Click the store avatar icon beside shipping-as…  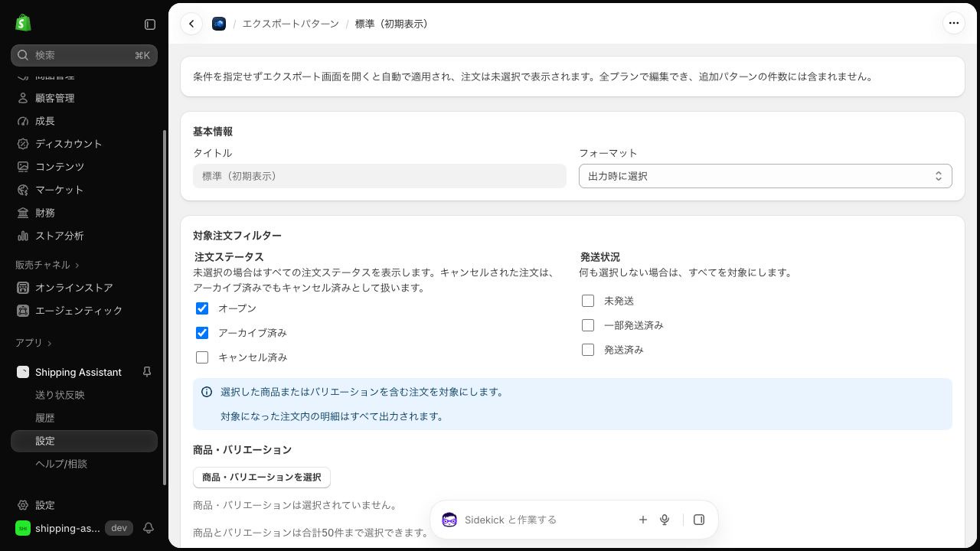23,528
